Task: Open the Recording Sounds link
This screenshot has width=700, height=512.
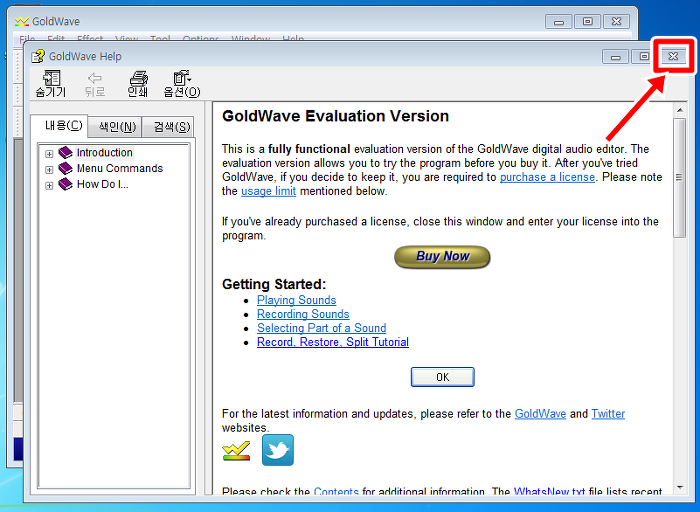Action: (x=303, y=314)
